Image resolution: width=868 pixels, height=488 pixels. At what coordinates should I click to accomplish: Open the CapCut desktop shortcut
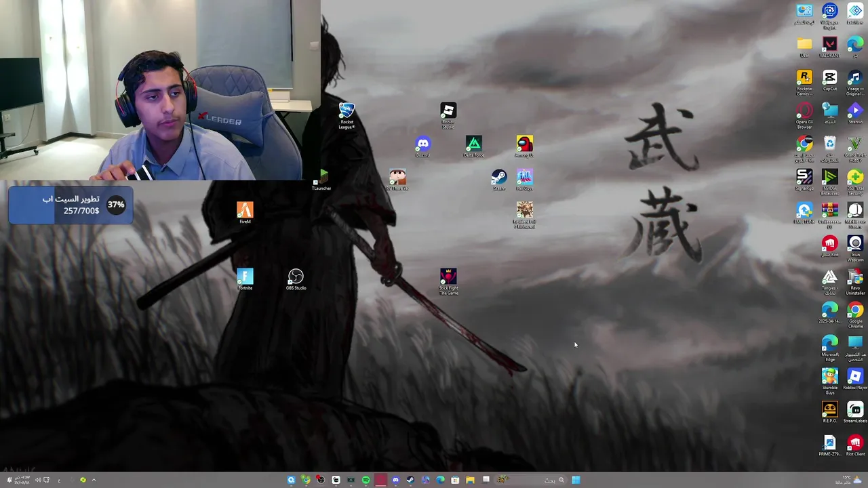pyautogui.click(x=829, y=81)
